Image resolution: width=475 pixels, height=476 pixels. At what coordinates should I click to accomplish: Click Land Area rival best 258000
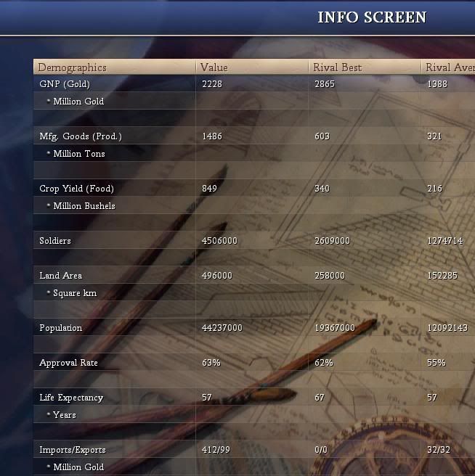[330, 276]
